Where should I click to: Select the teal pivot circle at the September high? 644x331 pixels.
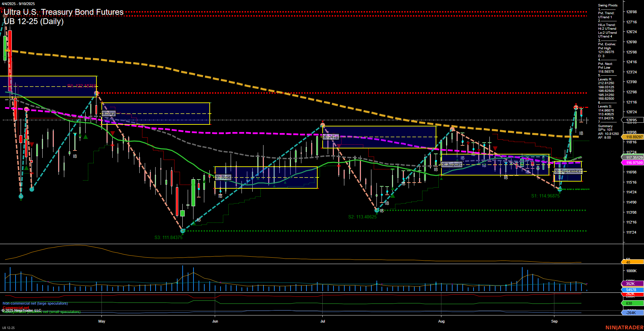(576, 108)
